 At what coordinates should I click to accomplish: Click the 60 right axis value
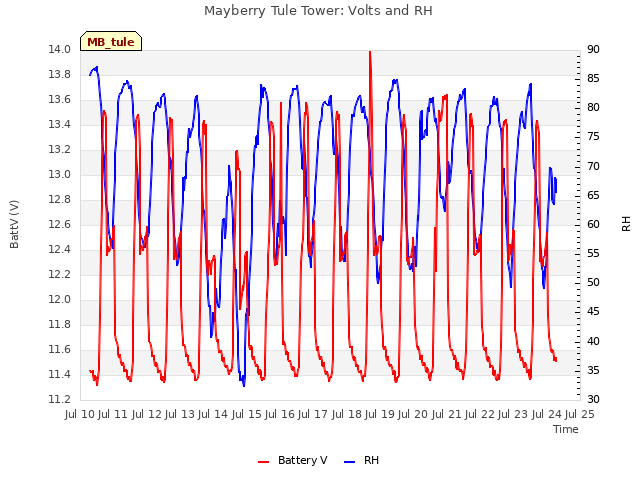pos(593,224)
